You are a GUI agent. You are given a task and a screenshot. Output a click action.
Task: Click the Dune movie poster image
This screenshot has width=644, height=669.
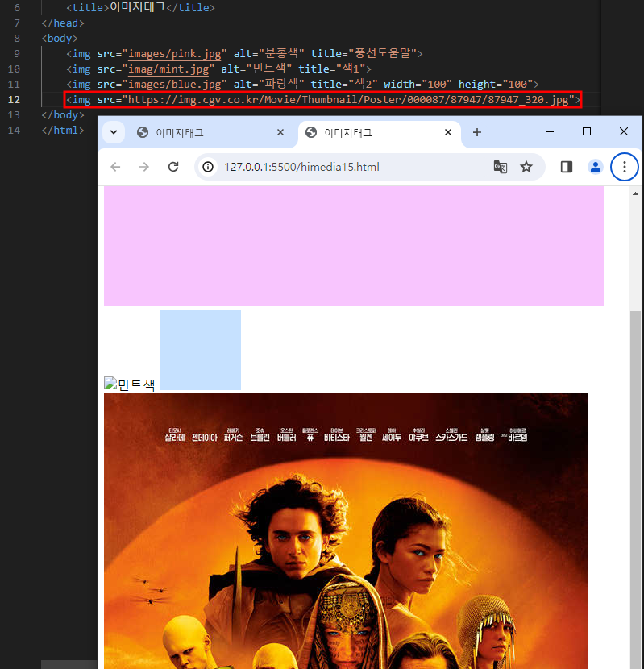346,531
